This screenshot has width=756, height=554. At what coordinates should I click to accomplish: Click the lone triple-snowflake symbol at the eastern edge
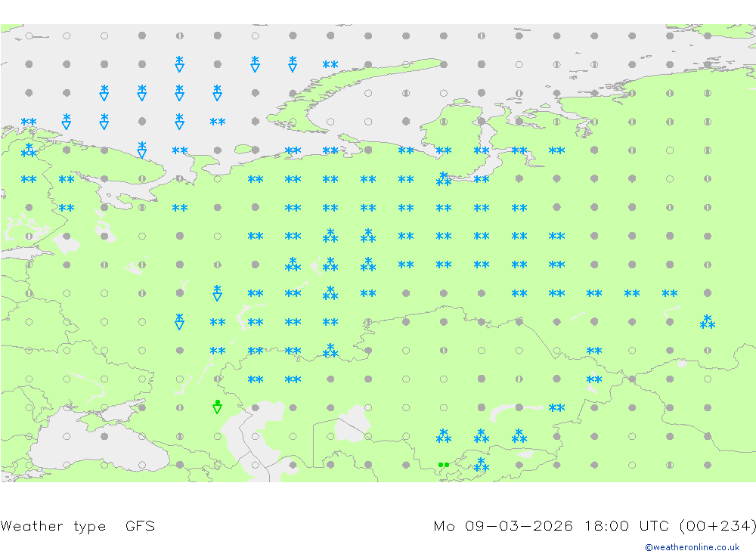point(708,322)
